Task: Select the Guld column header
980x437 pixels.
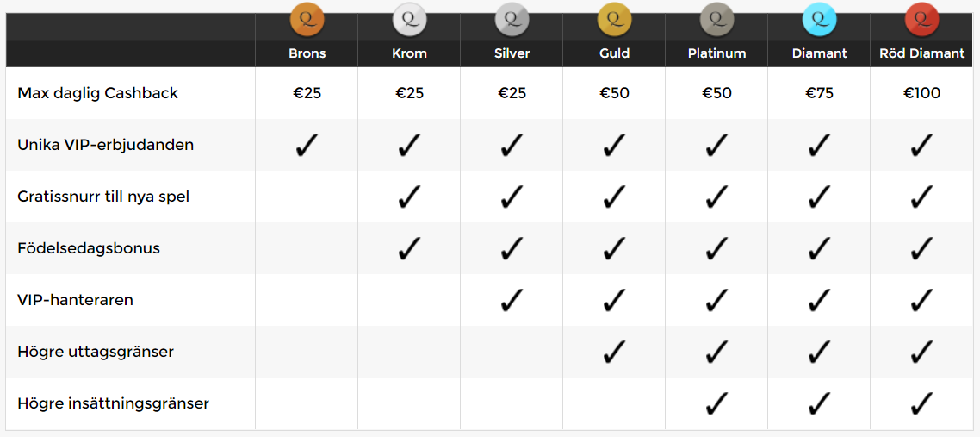Action: point(614,53)
